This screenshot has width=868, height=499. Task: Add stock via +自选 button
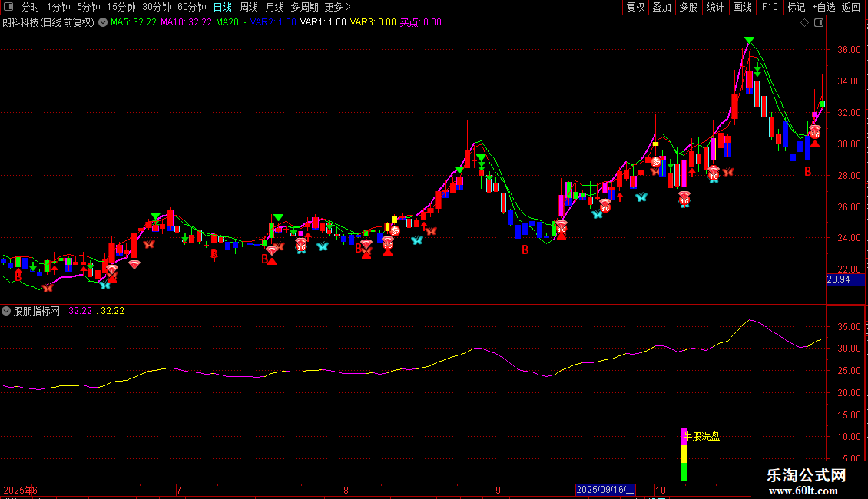(823, 7)
